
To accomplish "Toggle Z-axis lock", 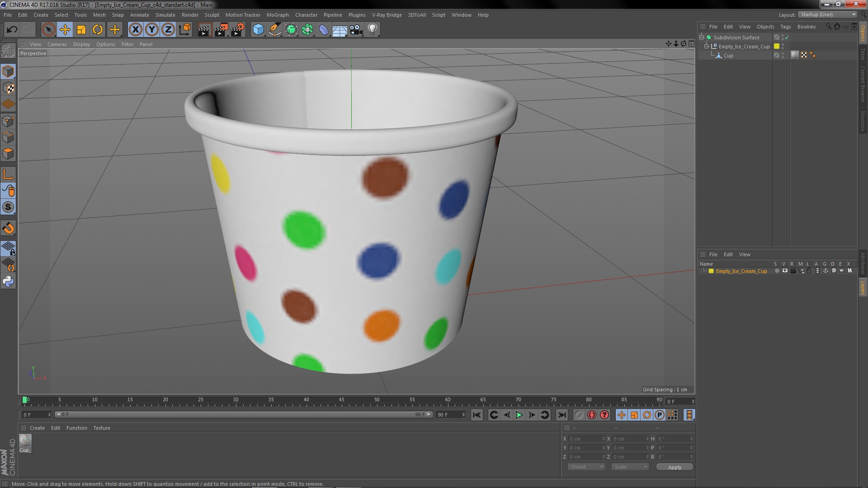I will [x=168, y=30].
